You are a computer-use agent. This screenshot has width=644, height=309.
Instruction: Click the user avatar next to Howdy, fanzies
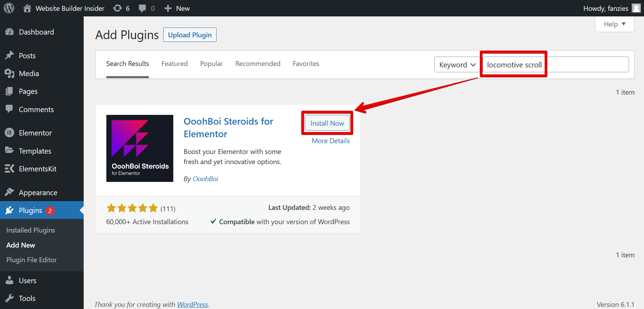(x=636, y=8)
